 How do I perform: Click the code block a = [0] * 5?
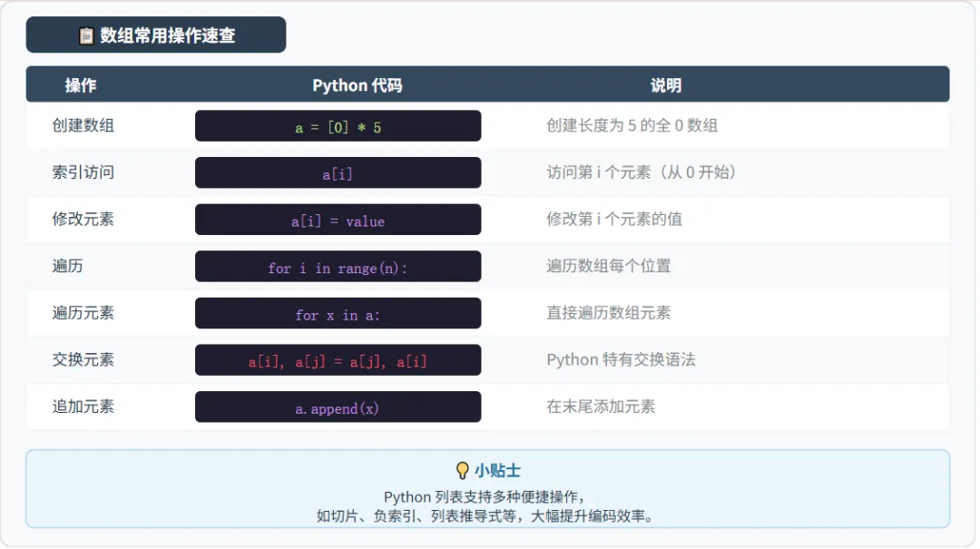338,126
